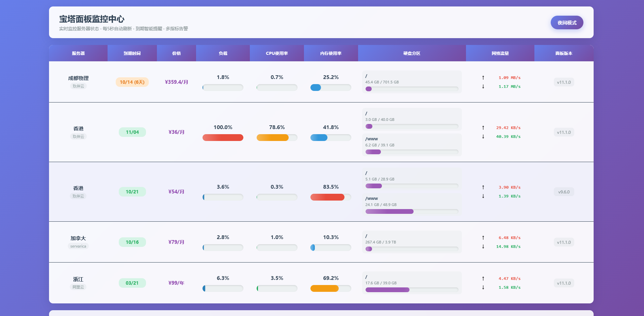The width and height of the screenshot is (644, 316).
Task: Click the v9.6.0 panel version badge
Action: click(x=564, y=192)
